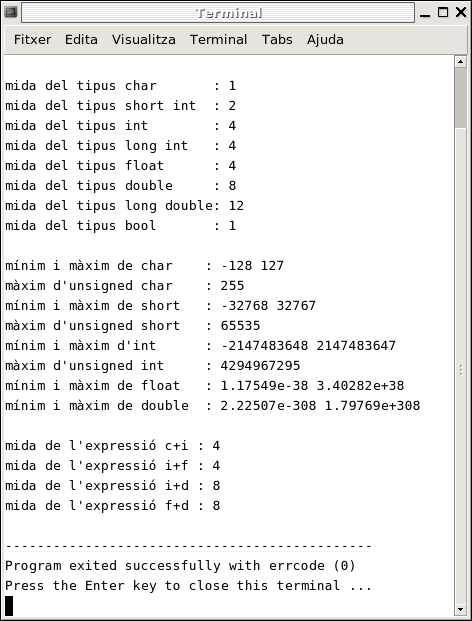
Task: Click the block cursor at the prompt
Action: click(x=9, y=606)
